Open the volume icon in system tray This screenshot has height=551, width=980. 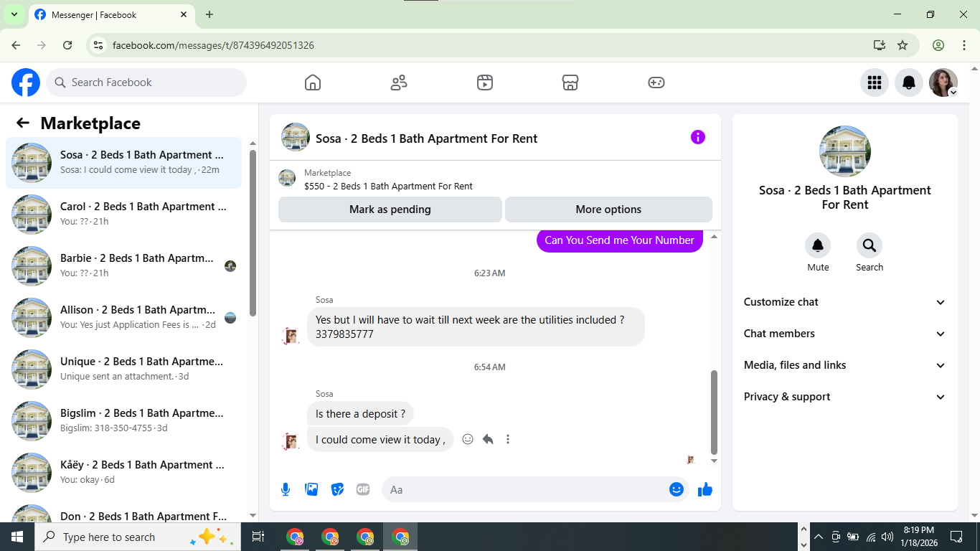(887, 537)
